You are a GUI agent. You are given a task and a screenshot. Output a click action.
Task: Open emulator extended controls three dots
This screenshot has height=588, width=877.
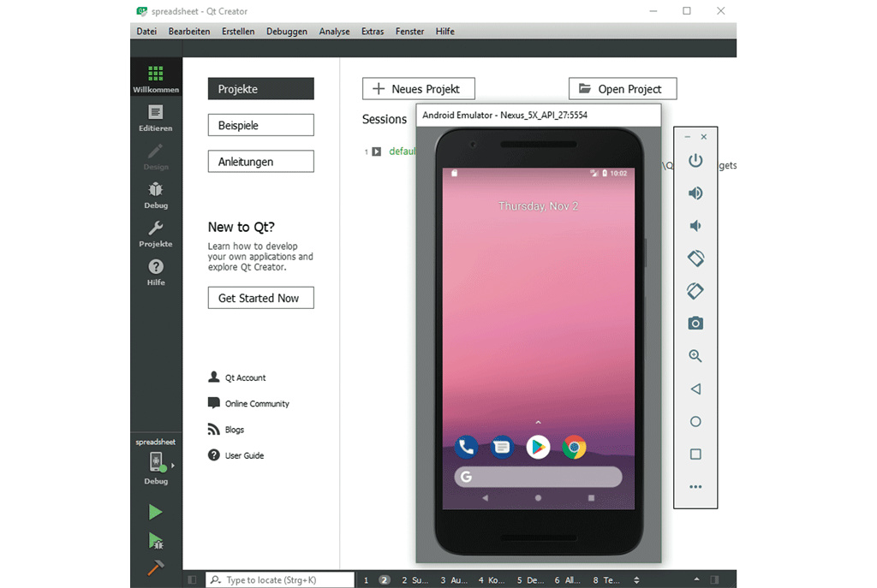[695, 487]
